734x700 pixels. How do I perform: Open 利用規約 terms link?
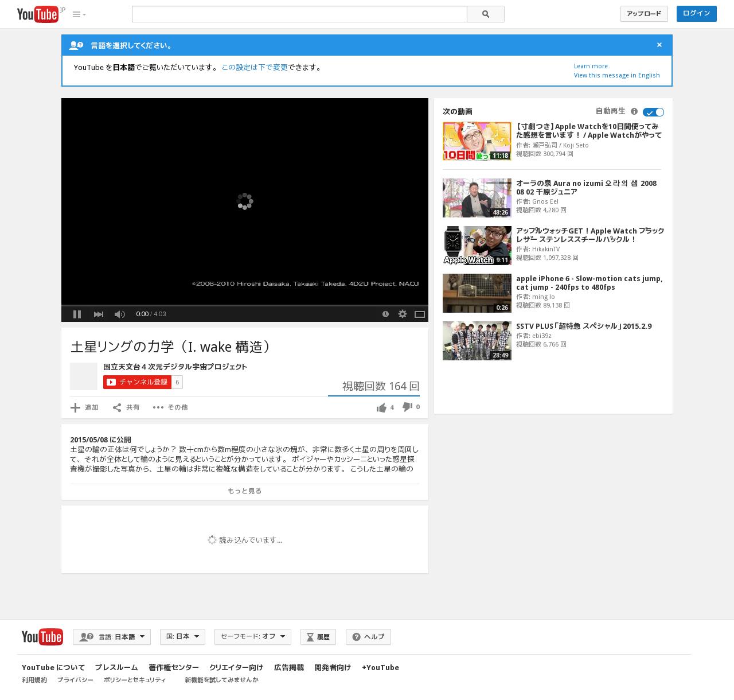point(34,680)
